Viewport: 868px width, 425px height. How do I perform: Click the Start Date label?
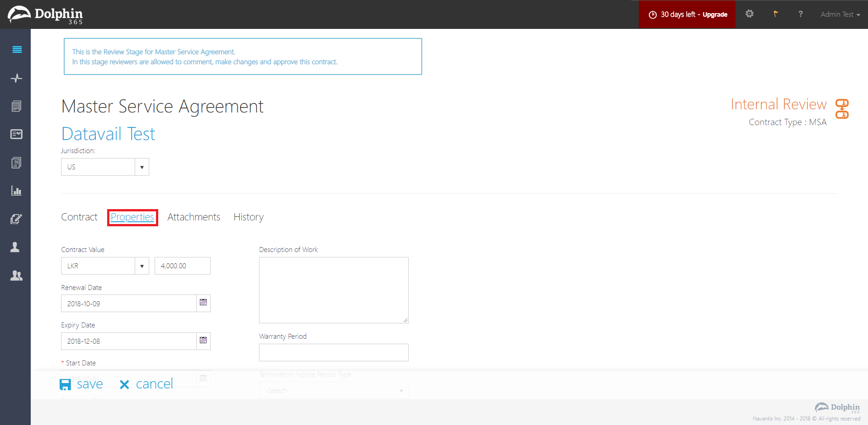click(80, 363)
